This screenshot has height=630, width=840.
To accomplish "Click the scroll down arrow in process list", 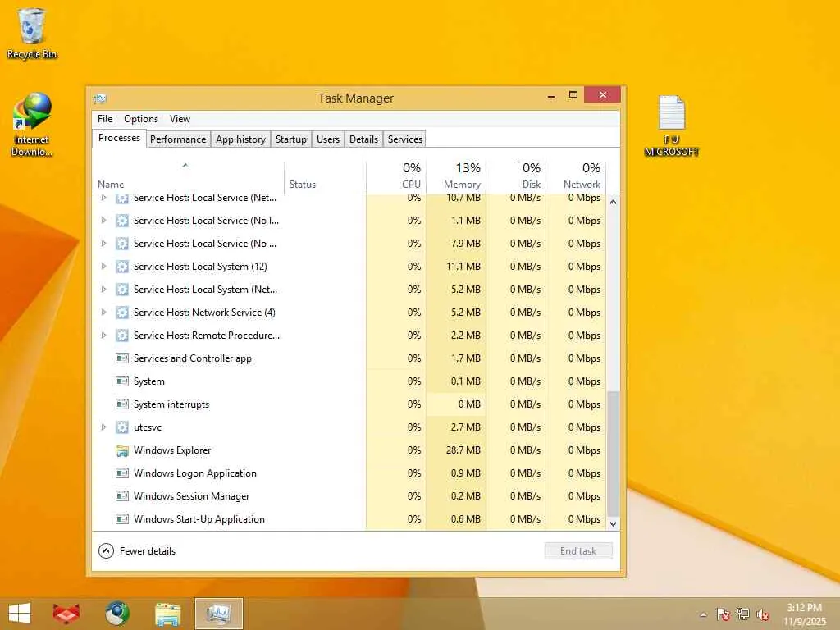I will 614,524.
